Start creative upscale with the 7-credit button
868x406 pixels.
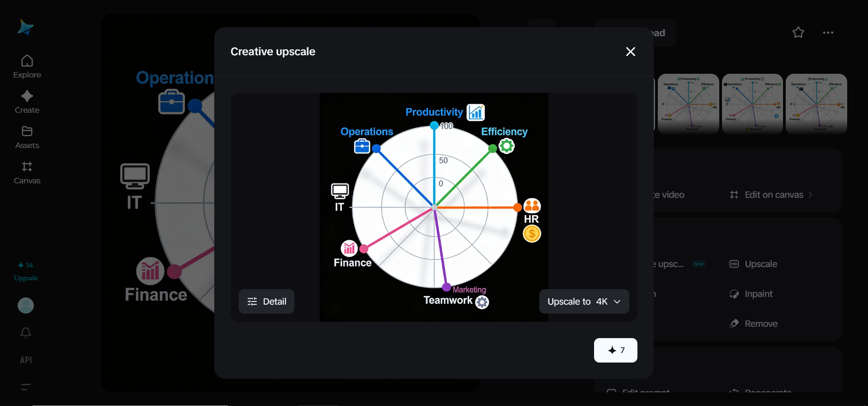pyautogui.click(x=615, y=350)
